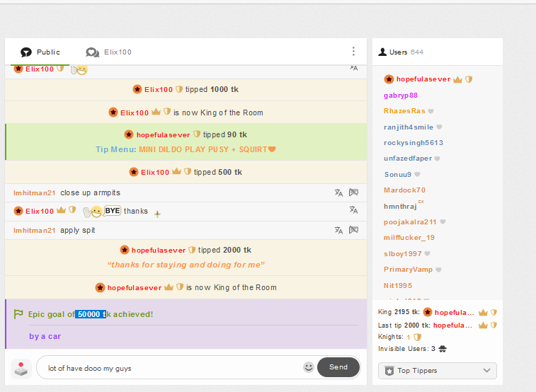Image resolution: width=536 pixels, height=392 pixels.
Task: Select hopefulasever at top of users list
Action: pyautogui.click(x=423, y=79)
